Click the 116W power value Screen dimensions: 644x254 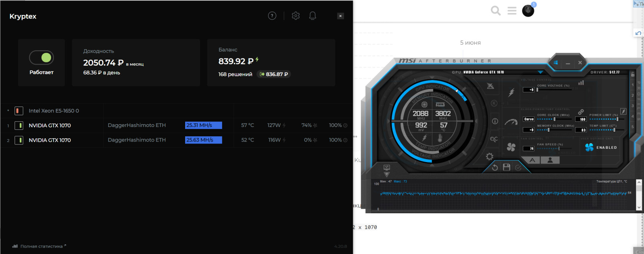coord(275,140)
